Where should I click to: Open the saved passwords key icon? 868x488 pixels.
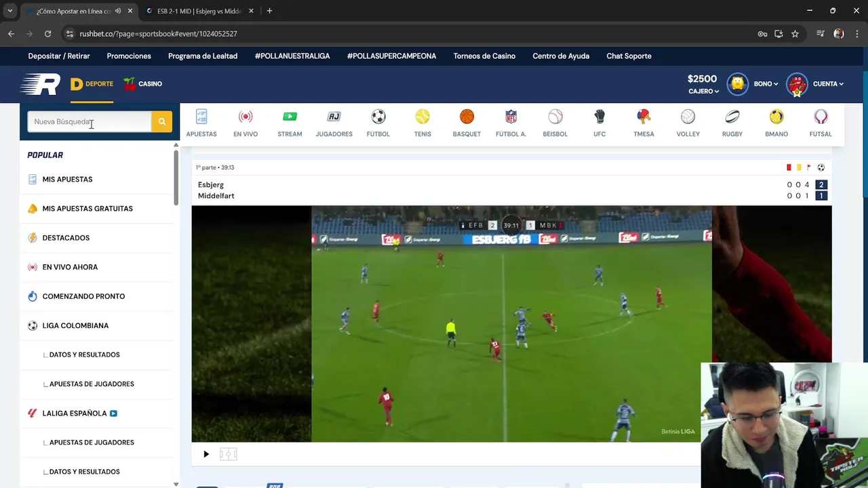(763, 34)
